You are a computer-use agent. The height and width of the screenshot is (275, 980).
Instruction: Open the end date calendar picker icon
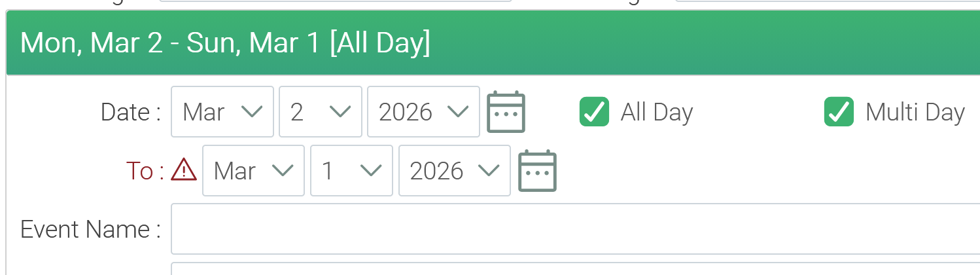coord(537,171)
